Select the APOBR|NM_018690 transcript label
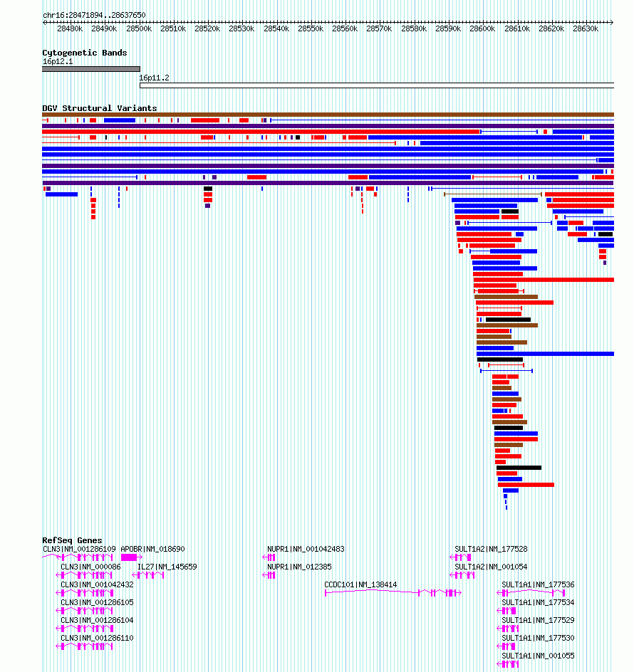 (x=152, y=549)
